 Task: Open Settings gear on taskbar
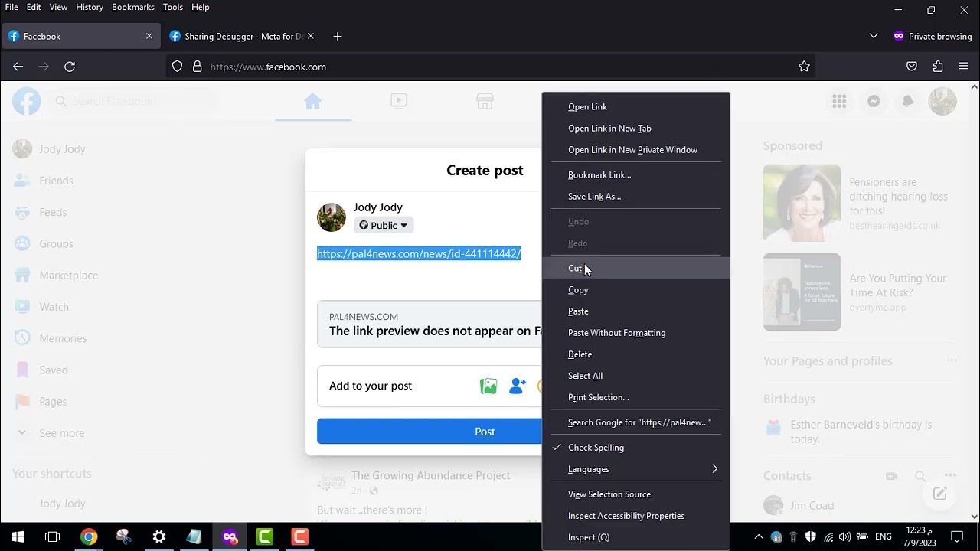tap(159, 536)
